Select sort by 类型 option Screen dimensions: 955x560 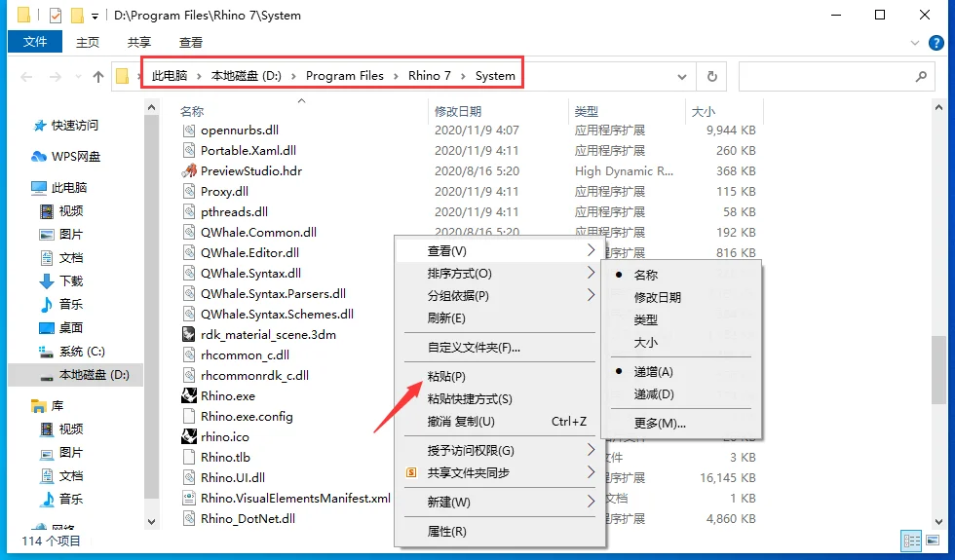[x=645, y=319]
